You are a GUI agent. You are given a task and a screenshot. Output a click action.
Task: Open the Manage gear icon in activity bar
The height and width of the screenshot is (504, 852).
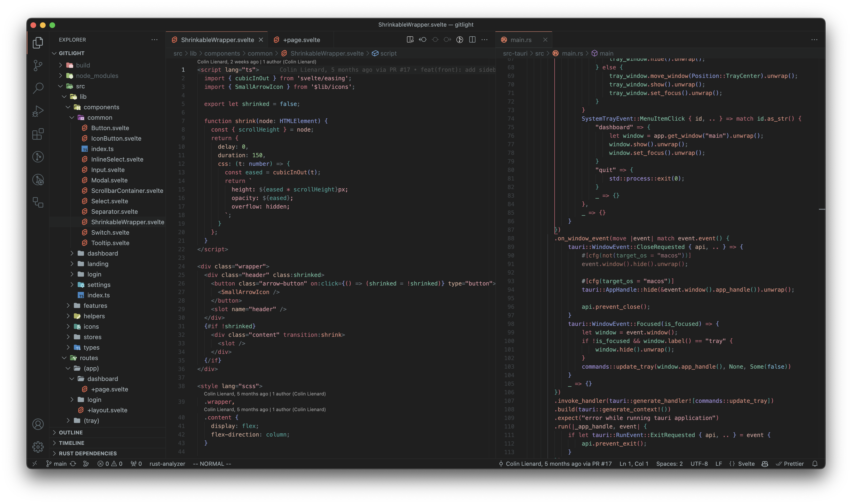tap(38, 447)
